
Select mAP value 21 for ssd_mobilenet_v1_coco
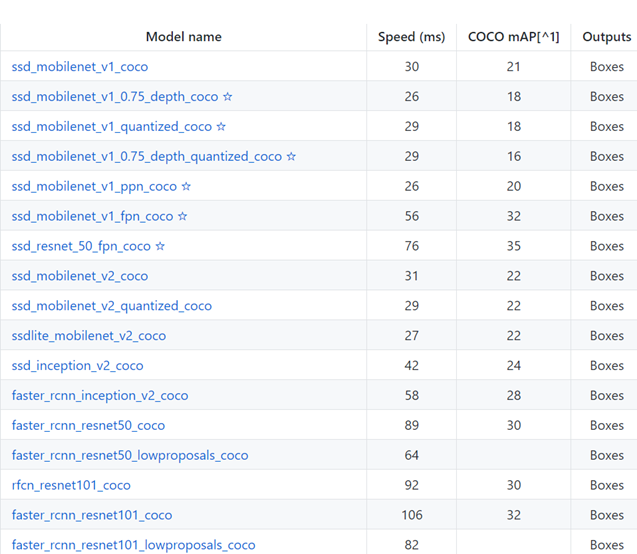point(514,67)
